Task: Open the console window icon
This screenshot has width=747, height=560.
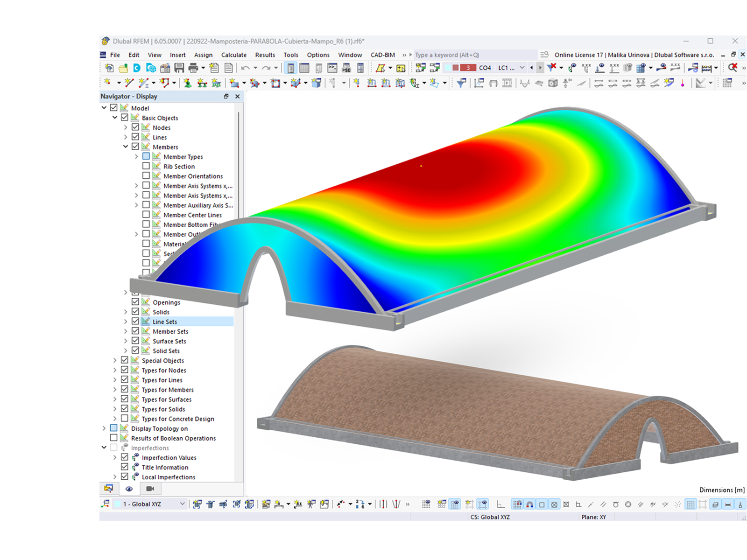Action: [332, 68]
